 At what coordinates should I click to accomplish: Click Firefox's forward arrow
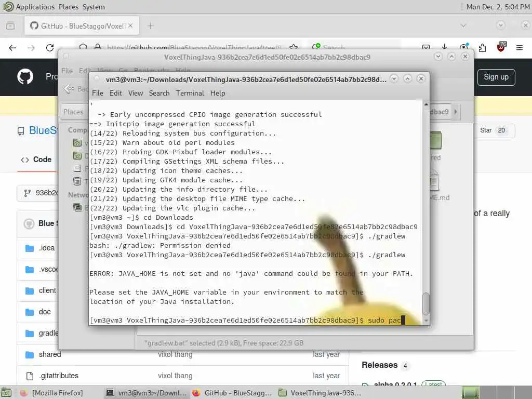point(31,48)
